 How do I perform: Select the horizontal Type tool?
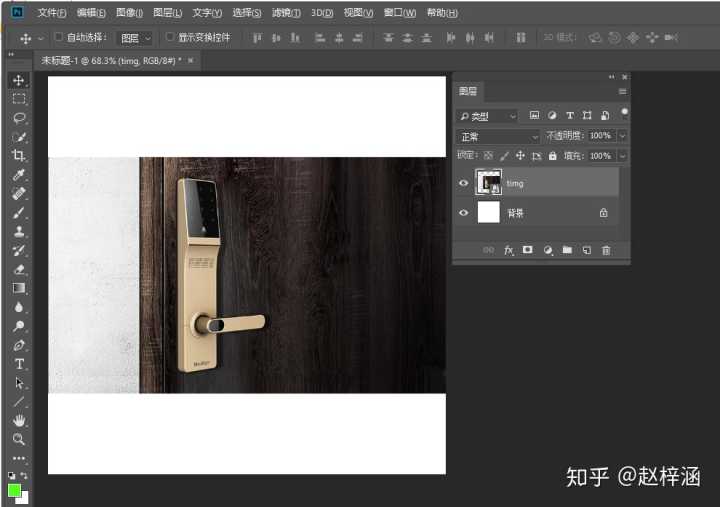(18, 364)
